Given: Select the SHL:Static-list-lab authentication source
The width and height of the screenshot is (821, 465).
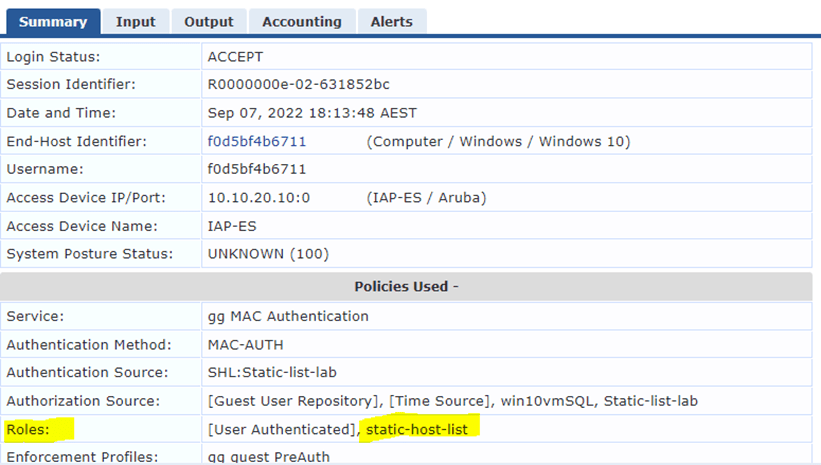Looking at the screenshot, I should pyautogui.click(x=275, y=372).
